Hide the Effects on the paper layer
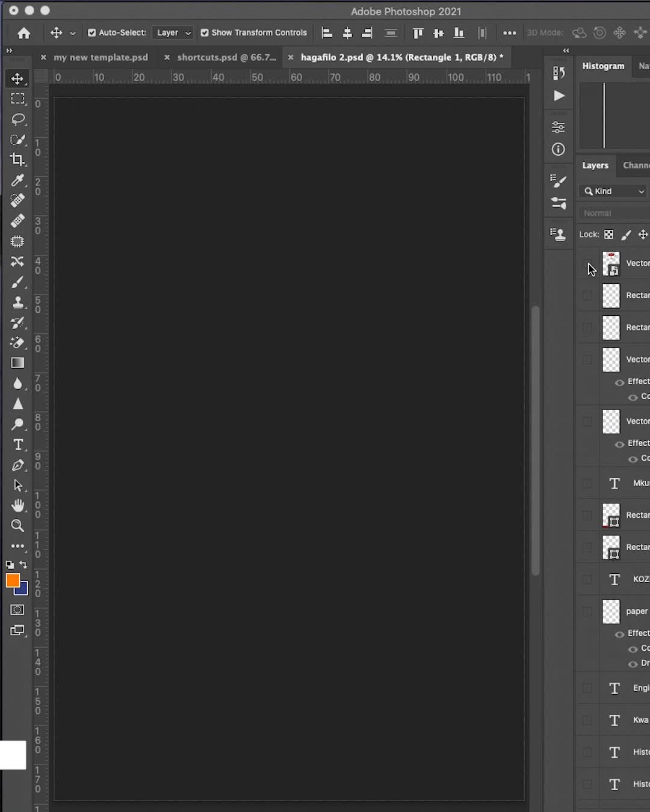650x812 pixels. (x=619, y=633)
